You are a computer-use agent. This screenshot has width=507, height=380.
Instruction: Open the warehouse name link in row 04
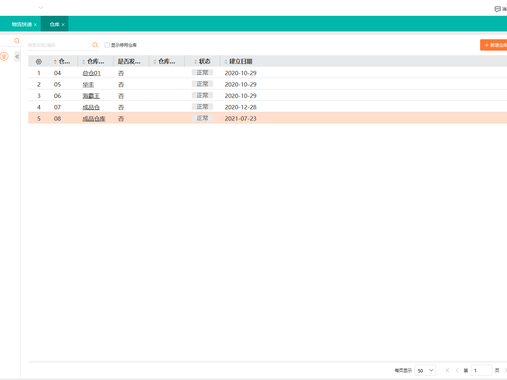tap(91, 73)
